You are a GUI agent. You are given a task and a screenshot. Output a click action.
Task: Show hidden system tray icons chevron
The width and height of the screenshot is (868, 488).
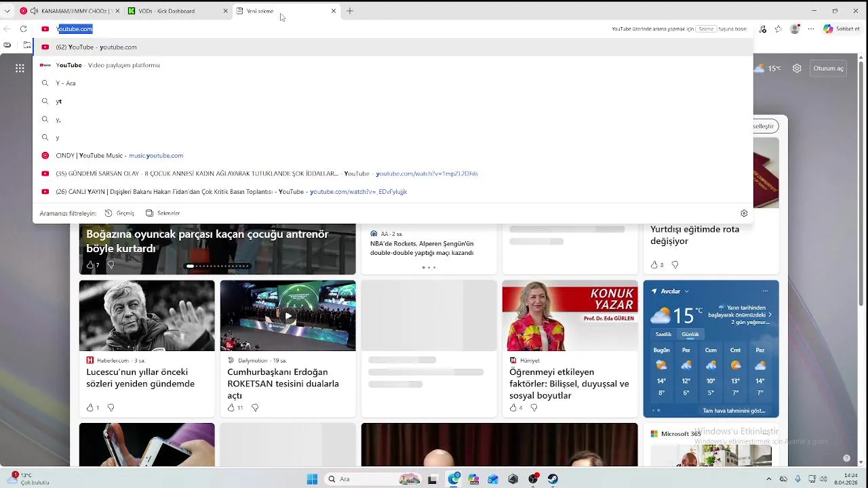(x=769, y=479)
